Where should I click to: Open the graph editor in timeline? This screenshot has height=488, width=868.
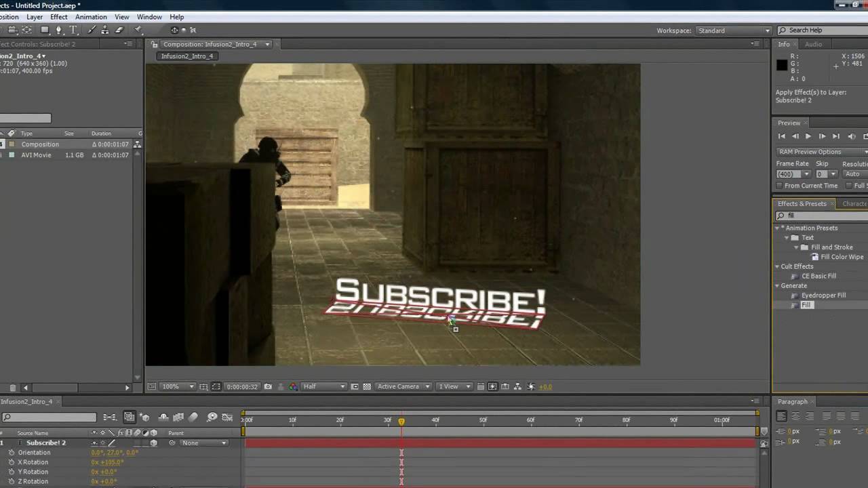(x=227, y=417)
